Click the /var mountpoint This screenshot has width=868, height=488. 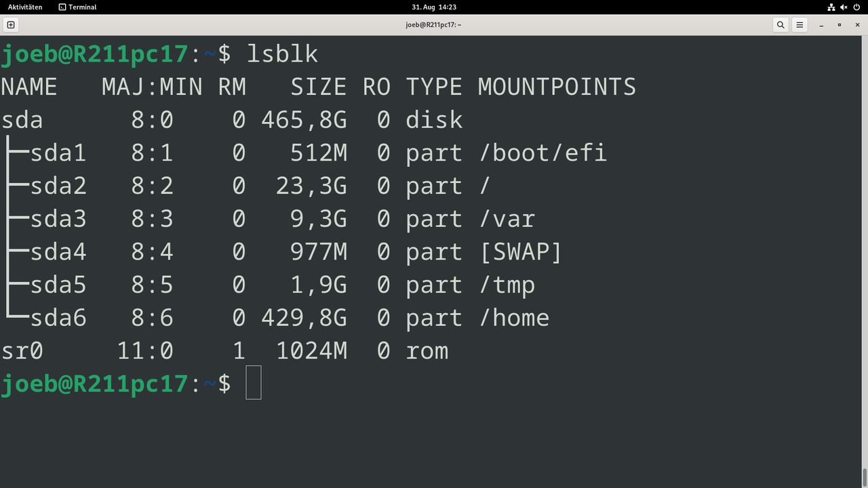(507, 219)
